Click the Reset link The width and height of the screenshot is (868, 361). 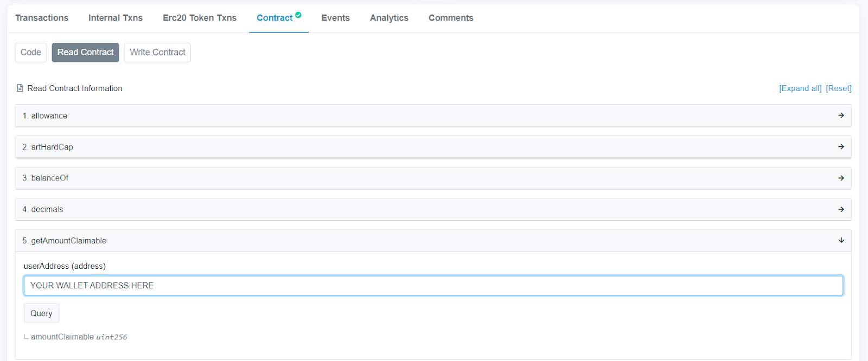(x=839, y=88)
